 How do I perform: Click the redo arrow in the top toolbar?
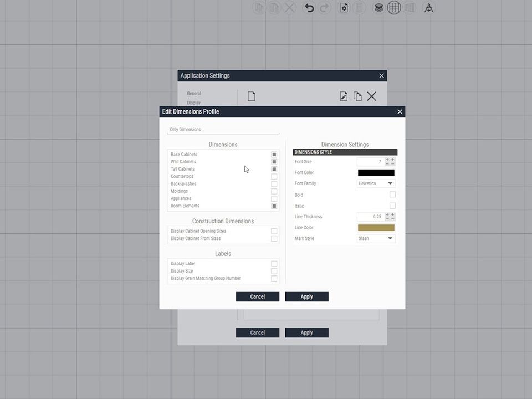pyautogui.click(x=325, y=8)
